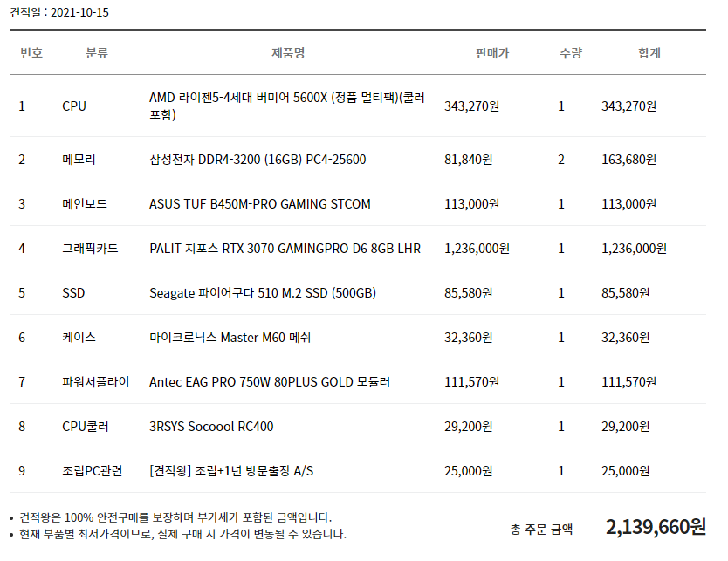Click row number 9 in 번호 column
Screen dimensions: 728x561
tap(22, 471)
